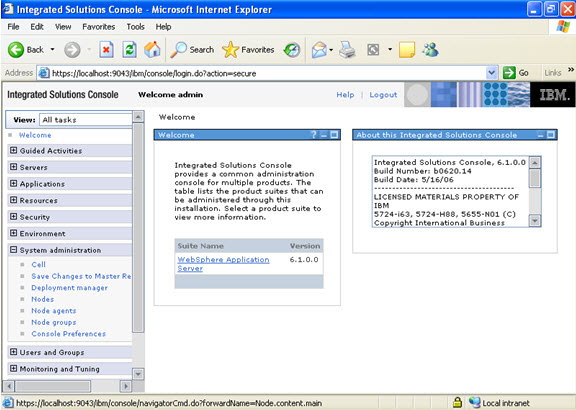Expand the Security section
576x410 pixels.
pos(14,216)
